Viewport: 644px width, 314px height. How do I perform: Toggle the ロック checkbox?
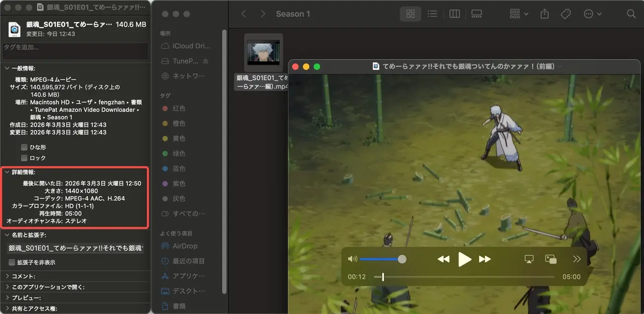(x=24, y=158)
